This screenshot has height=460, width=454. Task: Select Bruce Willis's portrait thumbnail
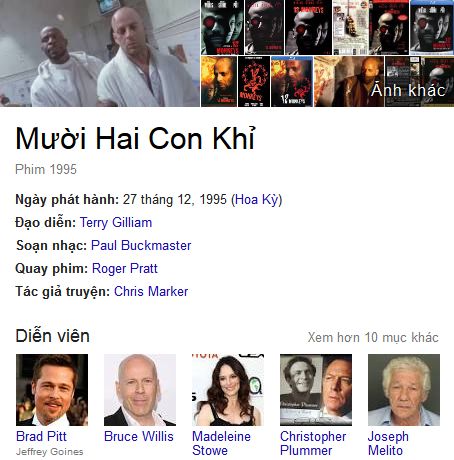(140, 390)
